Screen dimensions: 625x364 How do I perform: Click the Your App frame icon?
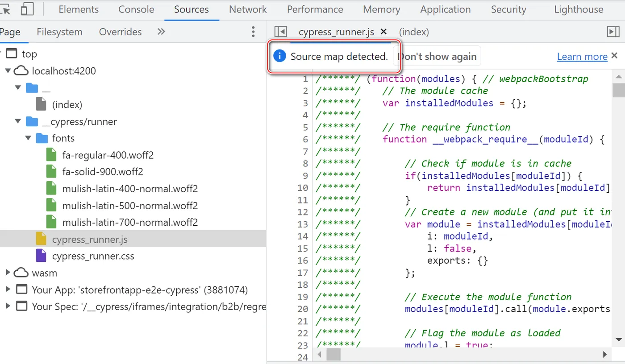click(21, 290)
